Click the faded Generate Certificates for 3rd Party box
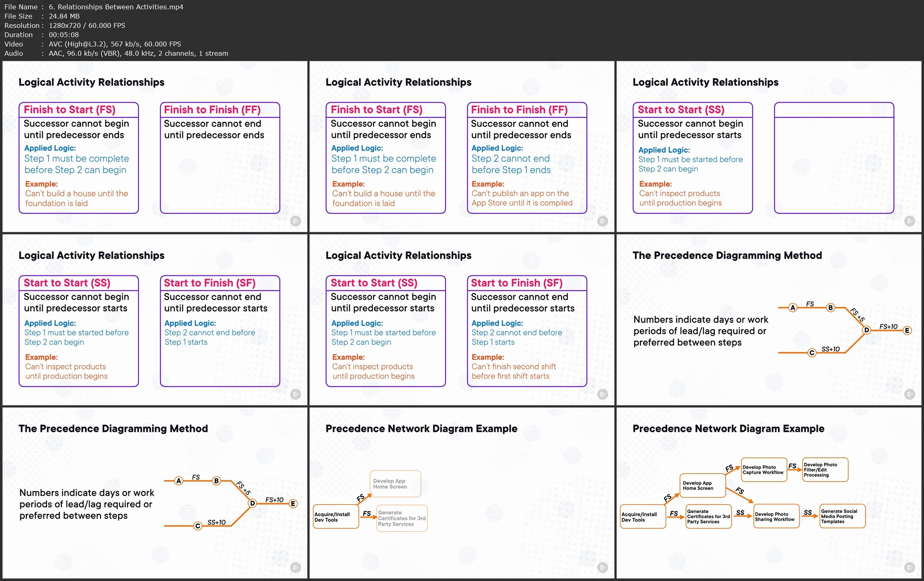 coord(402,518)
